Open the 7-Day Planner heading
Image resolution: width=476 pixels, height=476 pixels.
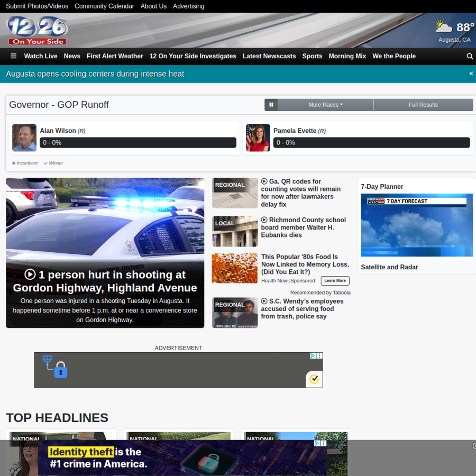[x=382, y=187]
